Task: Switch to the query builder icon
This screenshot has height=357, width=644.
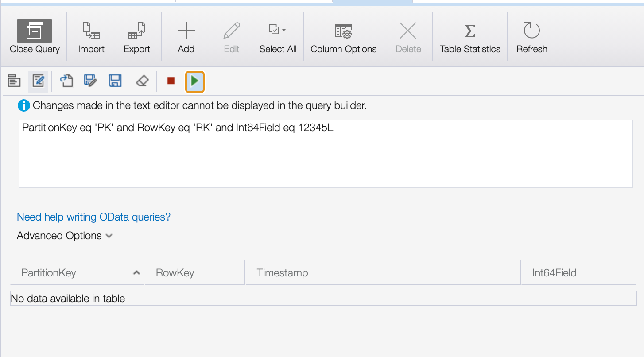Action: point(14,81)
